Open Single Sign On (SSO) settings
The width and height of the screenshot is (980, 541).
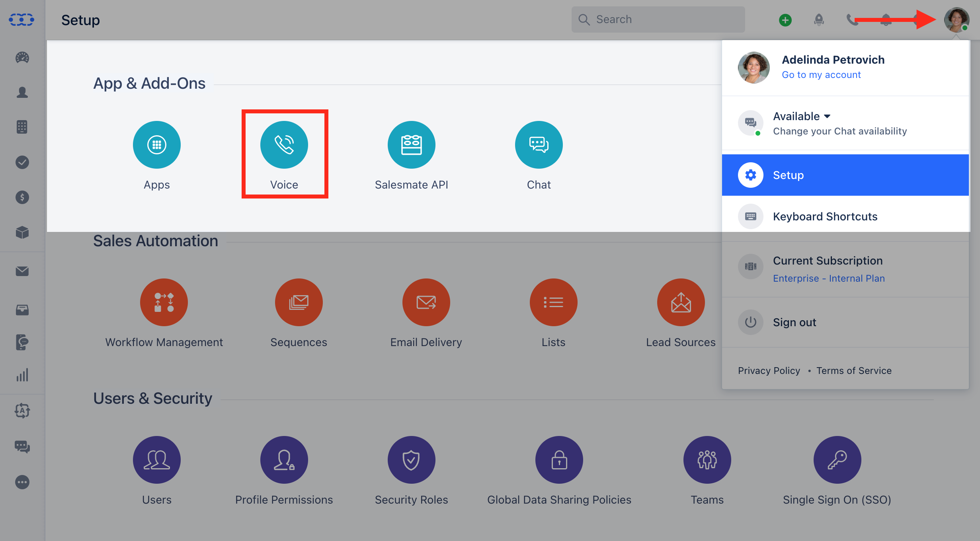click(x=837, y=460)
